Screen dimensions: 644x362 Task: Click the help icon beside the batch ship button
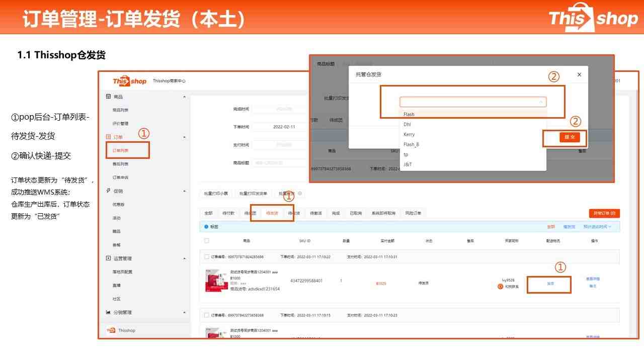[x=300, y=194]
